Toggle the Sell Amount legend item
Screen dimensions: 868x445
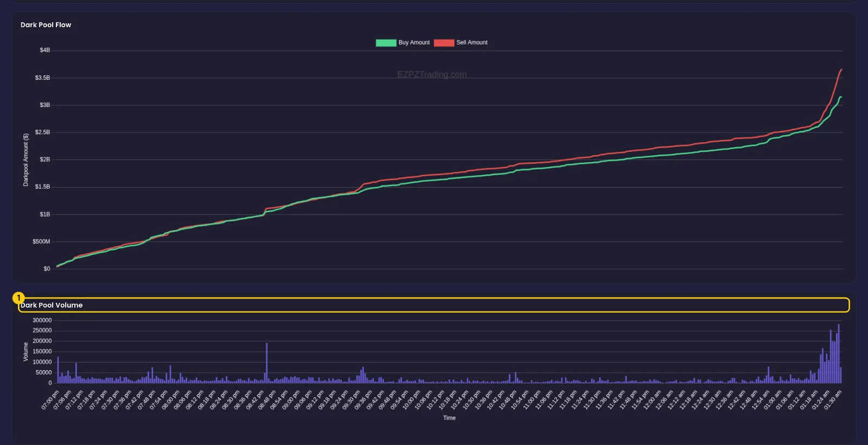[x=461, y=42]
